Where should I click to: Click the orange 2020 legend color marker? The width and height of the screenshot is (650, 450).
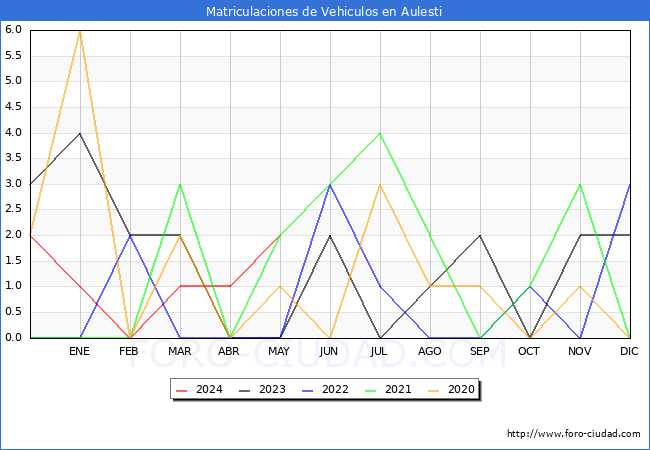tap(434, 390)
